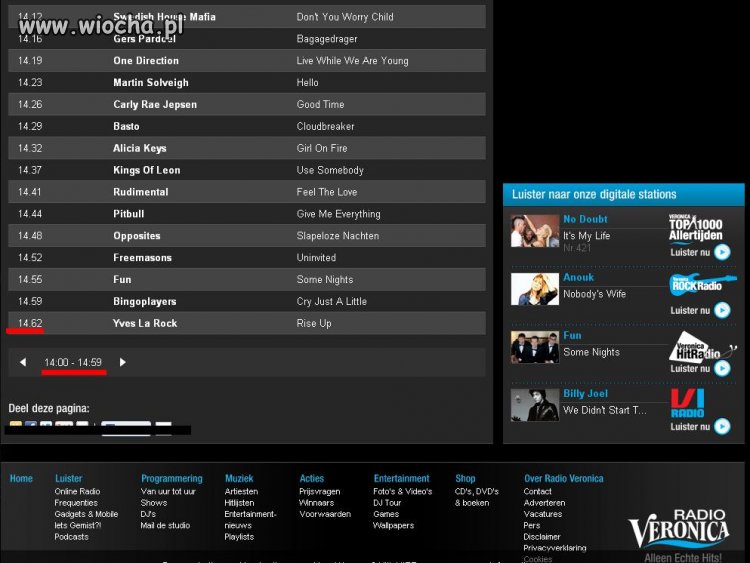Open Contact link
Screen dimensions: 750x563
[x=537, y=491]
